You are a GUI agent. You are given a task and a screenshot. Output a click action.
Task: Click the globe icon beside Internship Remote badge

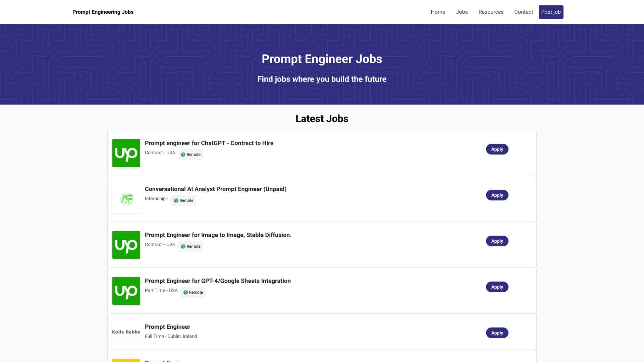[x=176, y=200]
